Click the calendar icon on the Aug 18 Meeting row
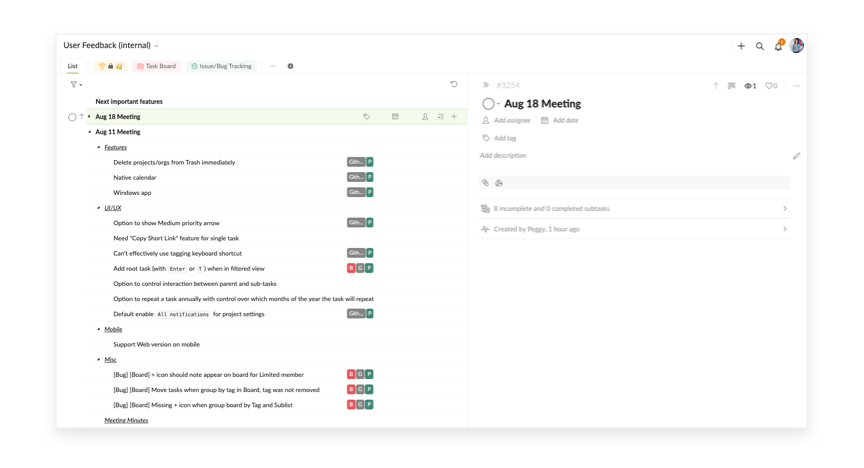 395,117
